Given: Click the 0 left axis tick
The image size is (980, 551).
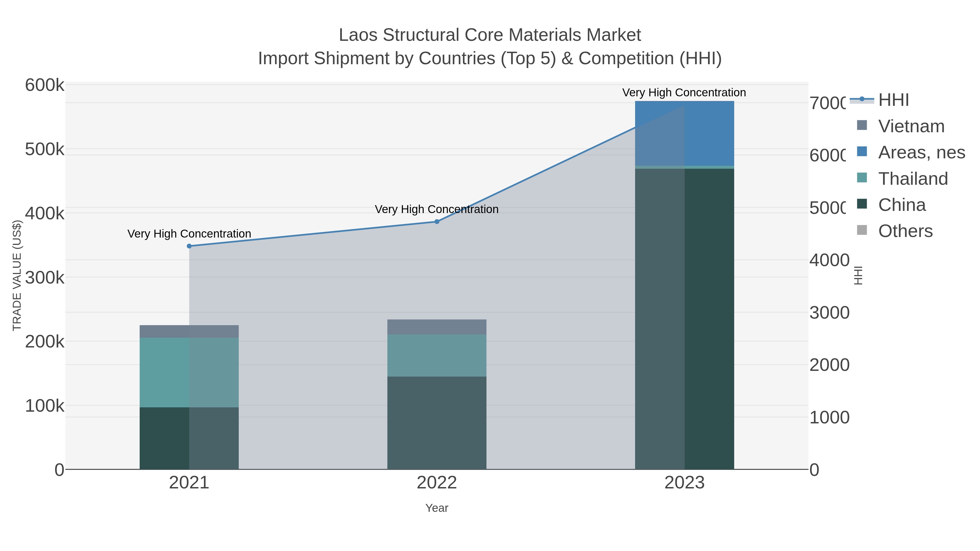Looking at the screenshot, I should [59, 470].
